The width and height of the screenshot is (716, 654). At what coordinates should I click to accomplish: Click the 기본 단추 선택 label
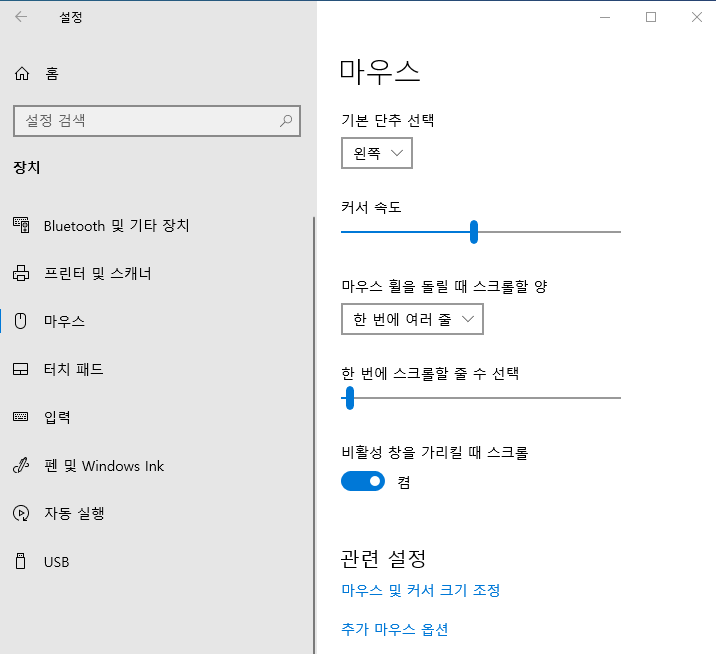pyautogui.click(x=388, y=120)
